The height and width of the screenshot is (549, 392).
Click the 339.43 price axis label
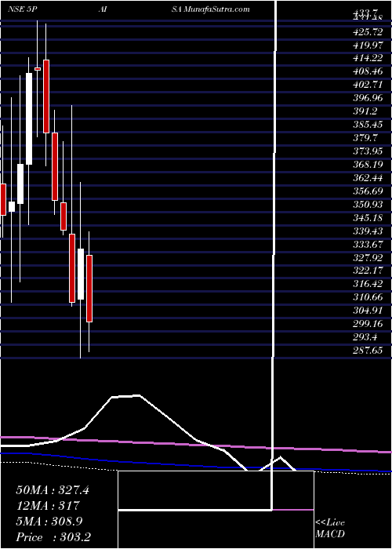tap(368, 231)
